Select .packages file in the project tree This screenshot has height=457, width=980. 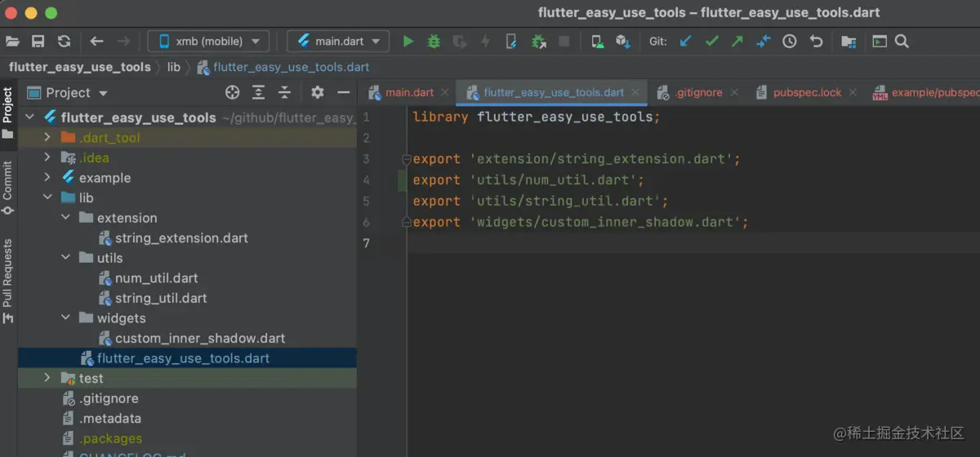pos(110,438)
